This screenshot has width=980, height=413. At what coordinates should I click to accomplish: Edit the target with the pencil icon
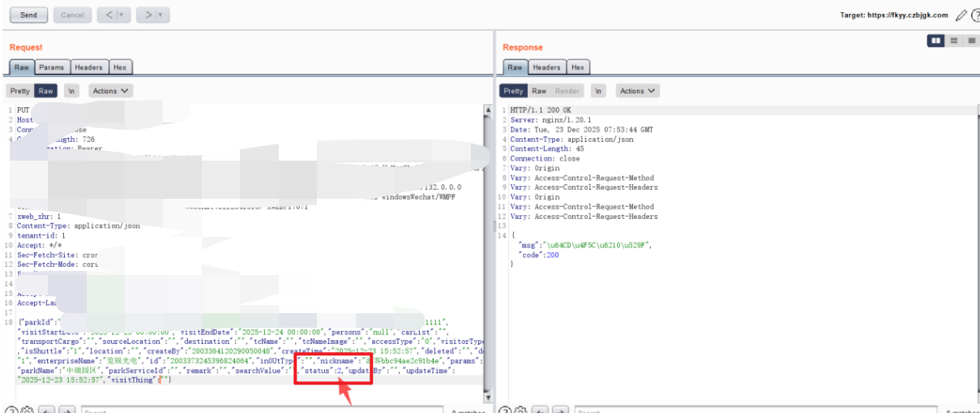coord(961,15)
